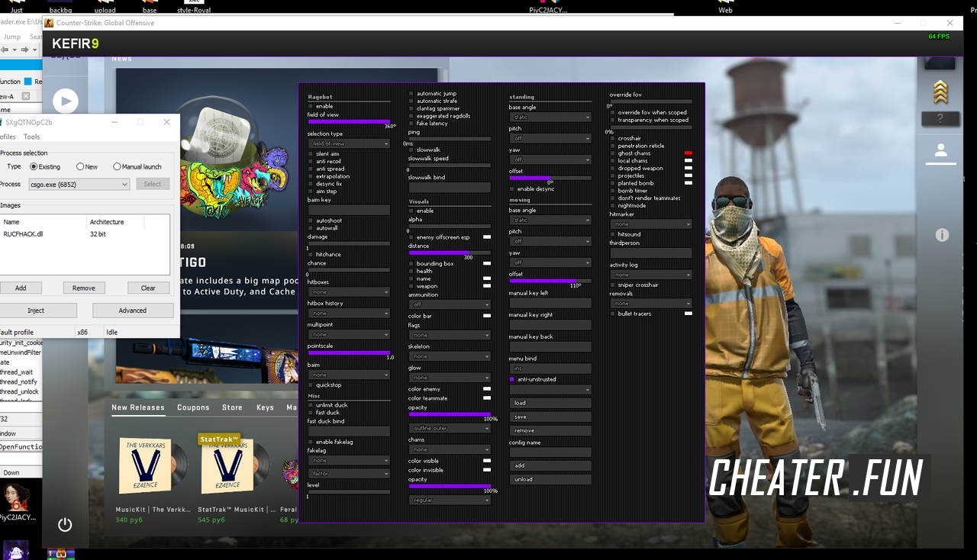Viewport: 977px width, 560px height.
Task: Click the injector's minimize icon
Action: [x=114, y=122]
